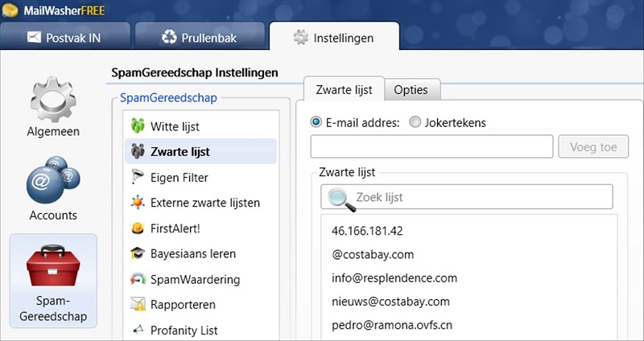Click the Profanity List megaphone icon
644x341 pixels.
click(x=138, y=330)
